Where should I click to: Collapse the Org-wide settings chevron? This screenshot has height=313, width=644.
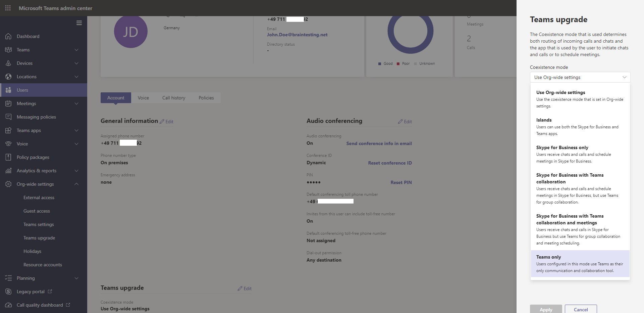[76, 184]
